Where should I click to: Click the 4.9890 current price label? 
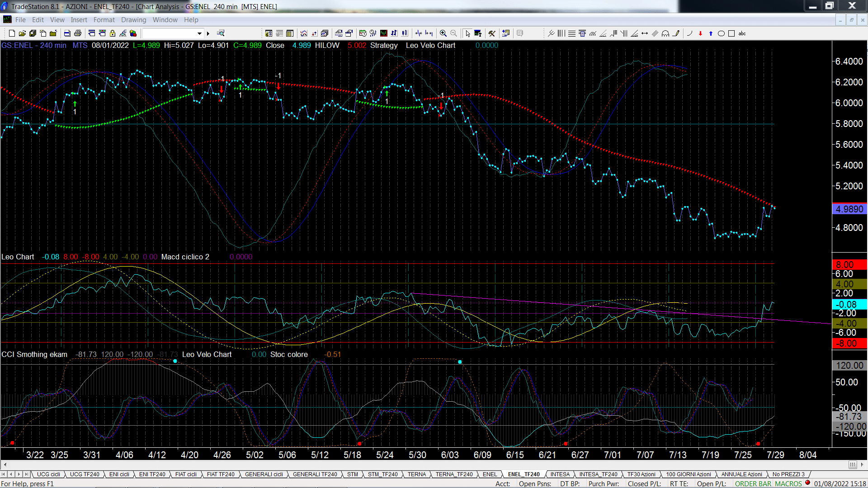[849, 209]
